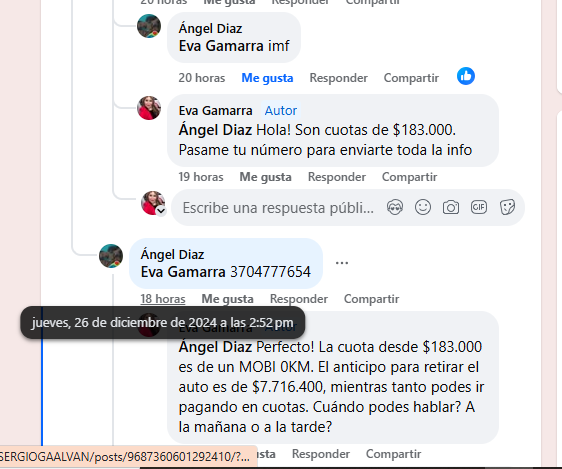The height and width of the screenshot is (469, 562).
Task: Open the 20 horas timestamp link
Action: pyautogui.click(x=202, y=78)
